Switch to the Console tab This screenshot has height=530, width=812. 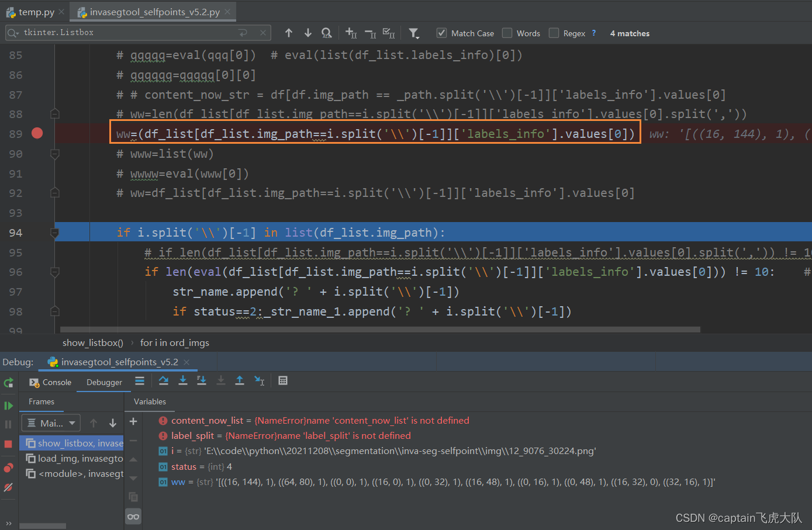tap(50, 382)
